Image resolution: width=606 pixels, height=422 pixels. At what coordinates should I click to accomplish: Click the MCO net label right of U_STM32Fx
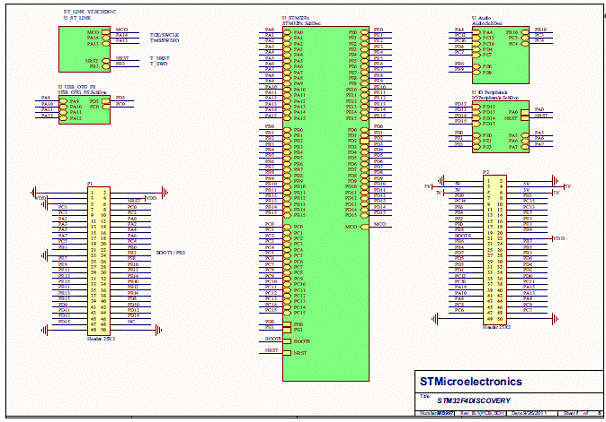380,224
